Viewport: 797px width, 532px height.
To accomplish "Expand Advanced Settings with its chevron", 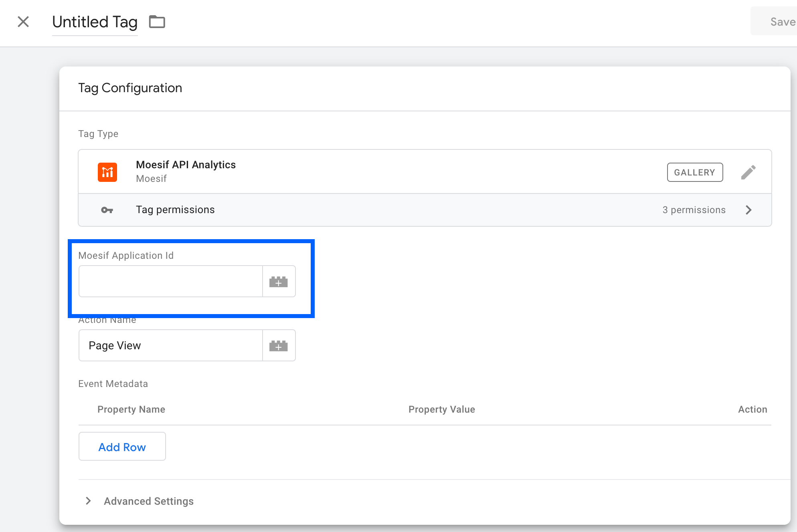I will click(88, 501).
